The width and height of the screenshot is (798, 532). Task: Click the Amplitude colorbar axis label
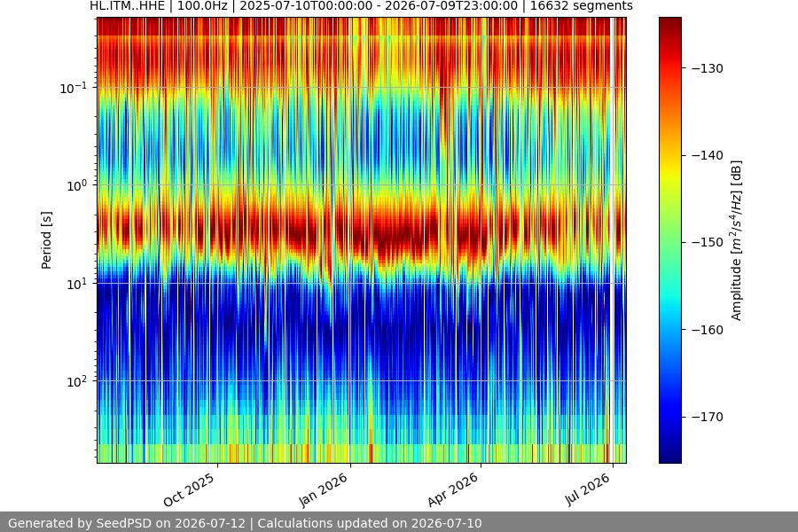(737, 240)
